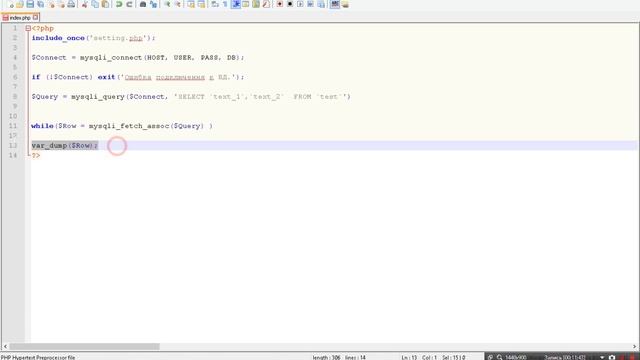Toggle the highlighted Indent Guide icon

click(x=236, y=4)
